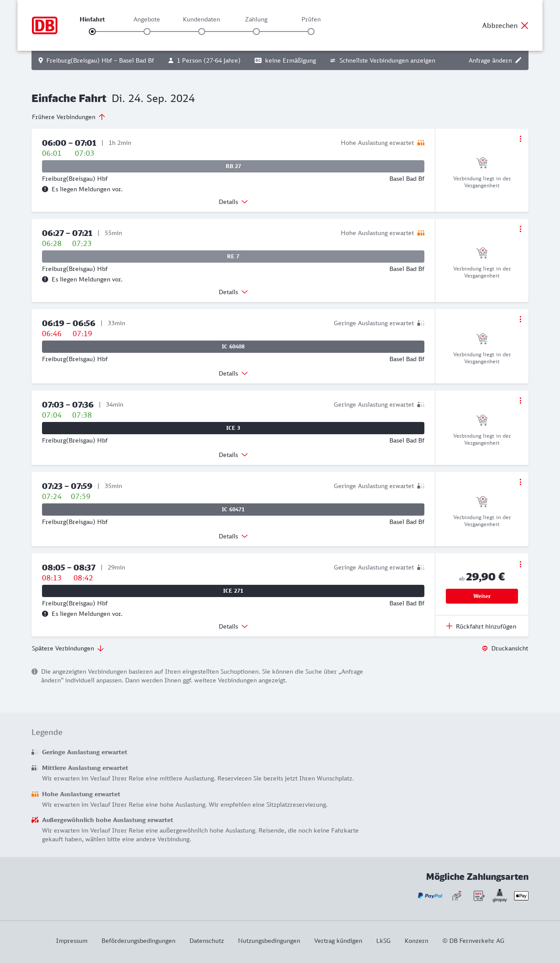
Task: Click the Apple Pay icon
Action: pos(521,896)
